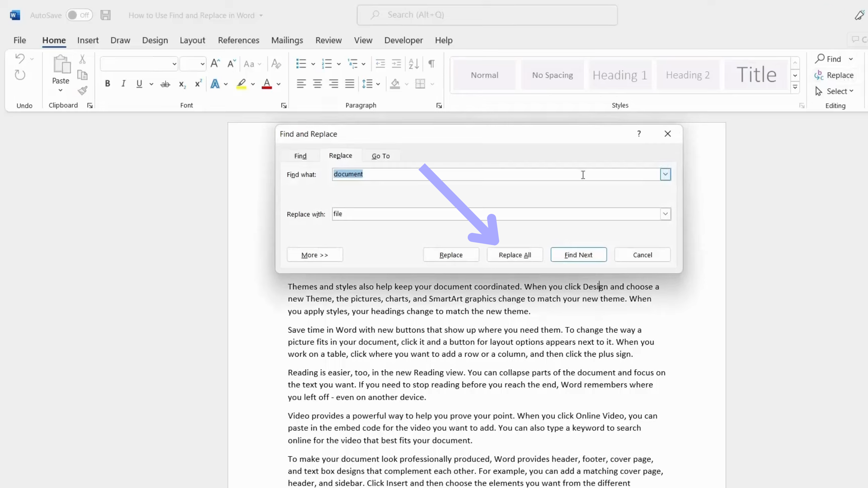Select the Format Painter brush
Viewport: 868px width, 488px height.
click(x=82, y=90)
